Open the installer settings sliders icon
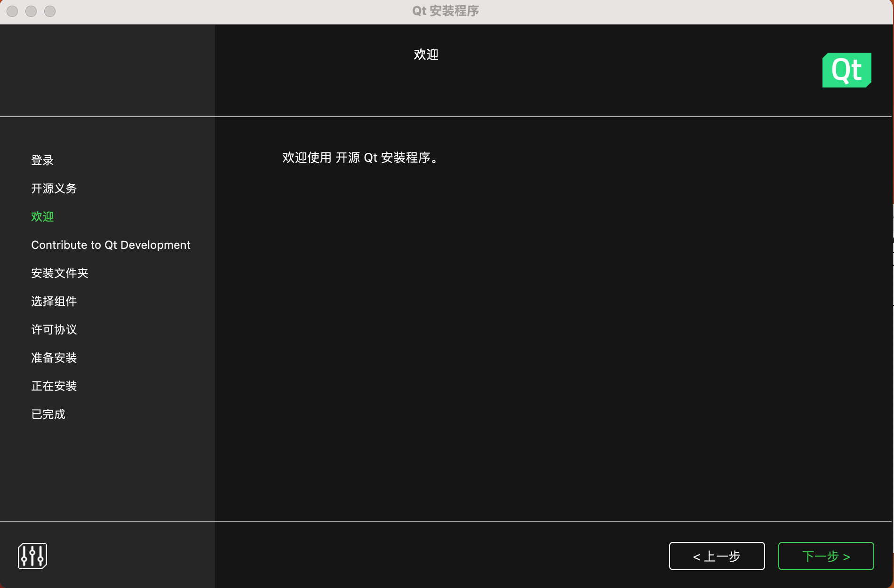Screen dimensions: 894x588 click(32, 556)
